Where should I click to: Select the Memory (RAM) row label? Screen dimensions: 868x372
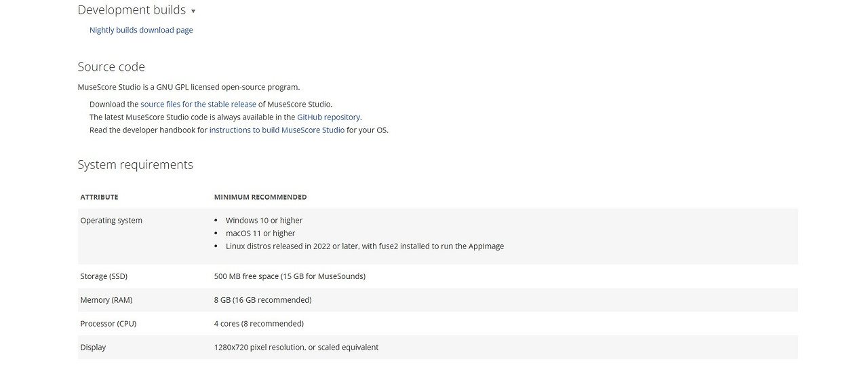(x=106, y=300)
